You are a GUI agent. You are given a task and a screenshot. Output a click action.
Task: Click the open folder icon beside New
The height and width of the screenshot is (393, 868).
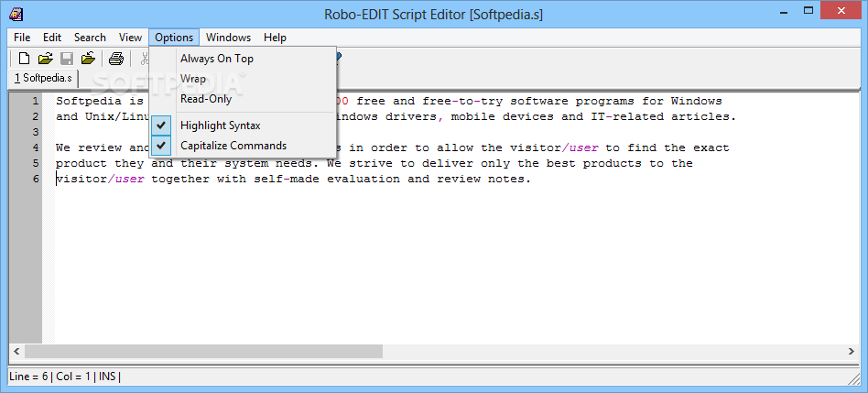click(x=46, y=58)
